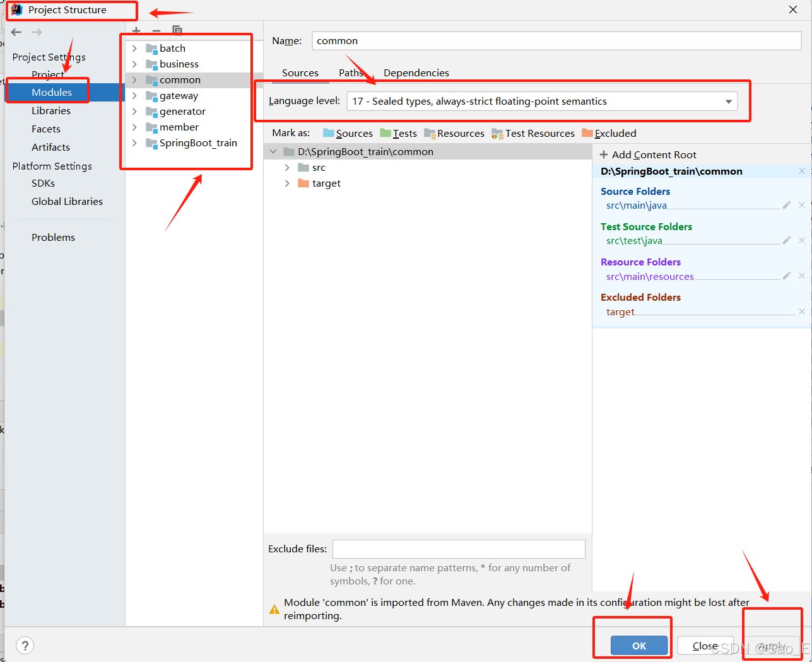Screen dimensions: 812x662
Task: Click the copy module icon
Action: point(177,30)
